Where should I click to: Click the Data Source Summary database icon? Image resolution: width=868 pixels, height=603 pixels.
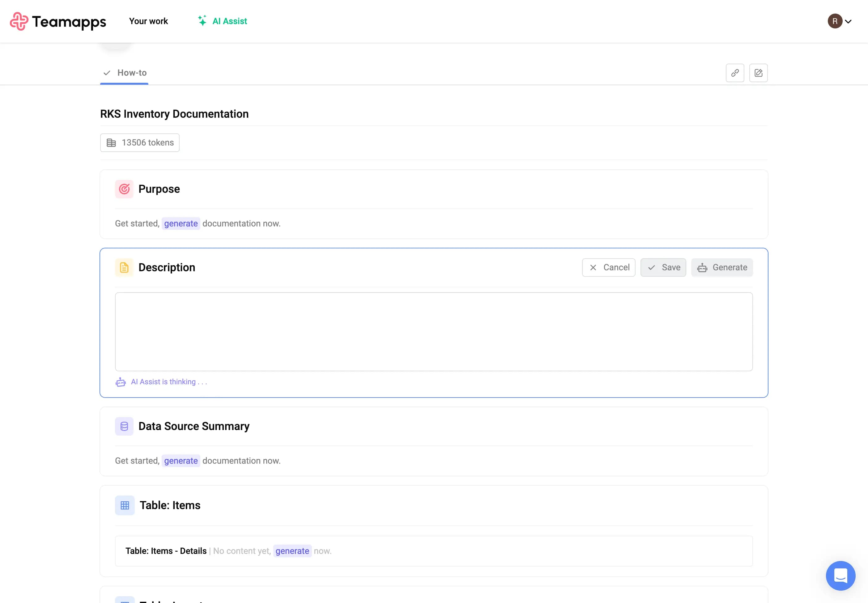tap(124, 426)
